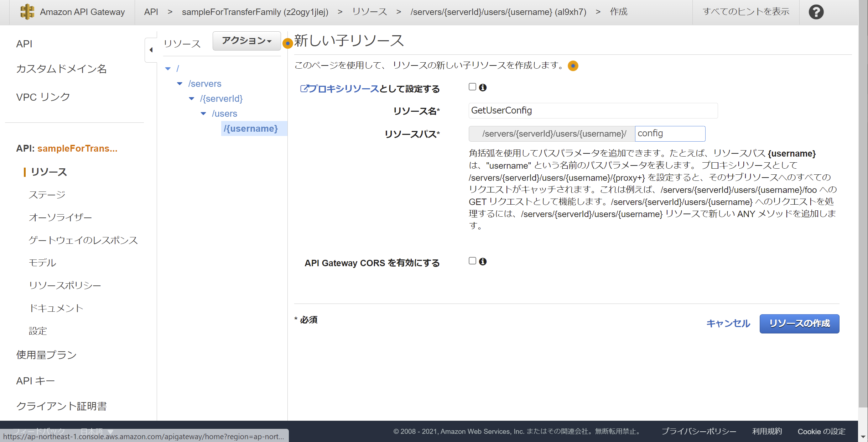The image size is (868, 442).
Task: Click the Amazon API Gateway logo
Action: point(28,12)
